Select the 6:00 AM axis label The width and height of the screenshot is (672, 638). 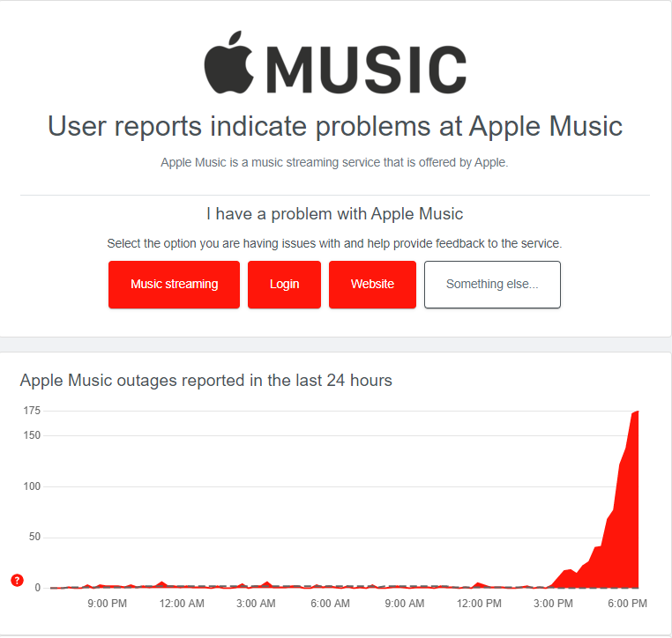[x=330, y=604]
